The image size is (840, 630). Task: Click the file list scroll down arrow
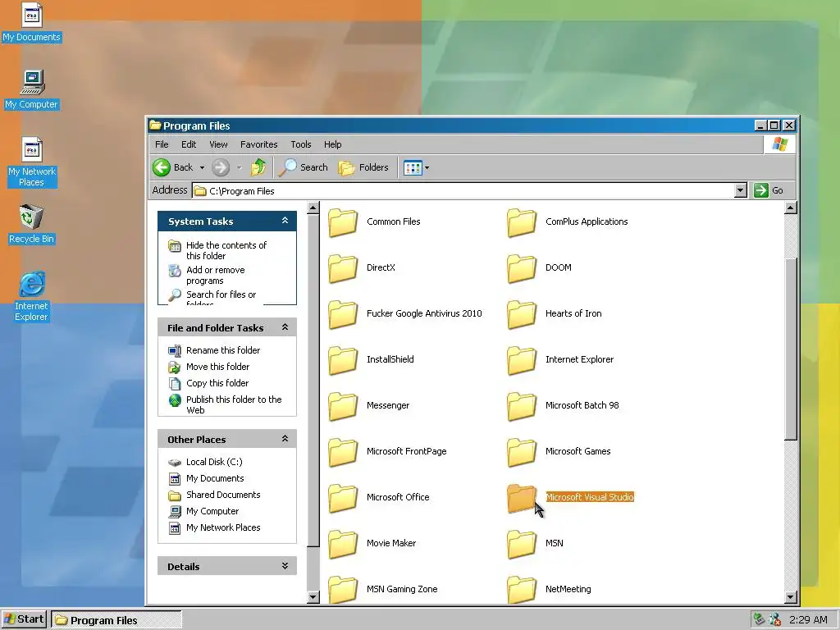point(790,597)
